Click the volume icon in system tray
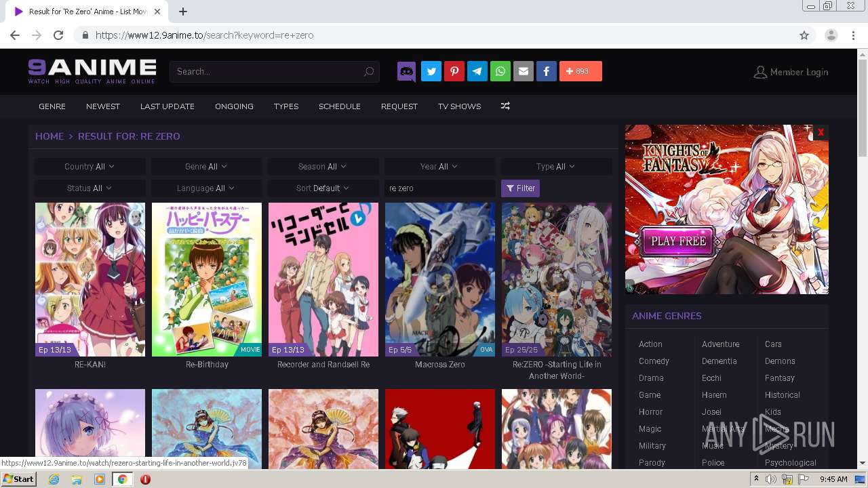The width and height of the screenshot is (868, 488). click(771, 479)
